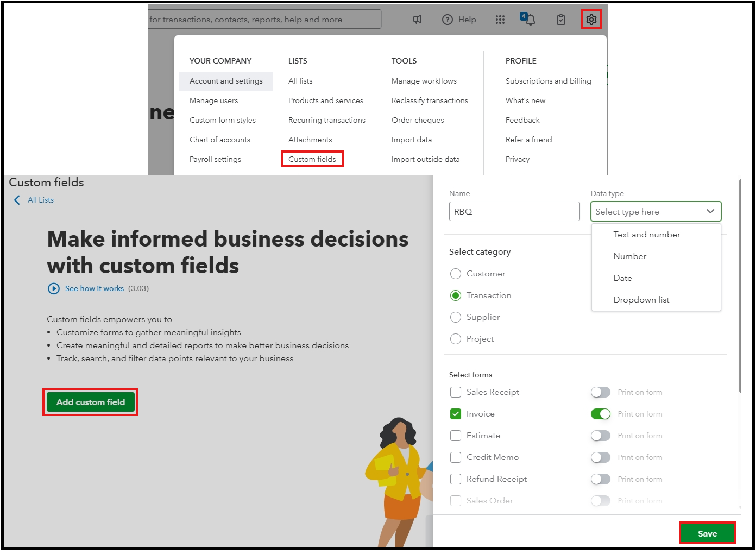Image resolution: width=756 pixels, height=554 pixels.
Task: Click the Settings gear icon
Action: tap(591, 20)
